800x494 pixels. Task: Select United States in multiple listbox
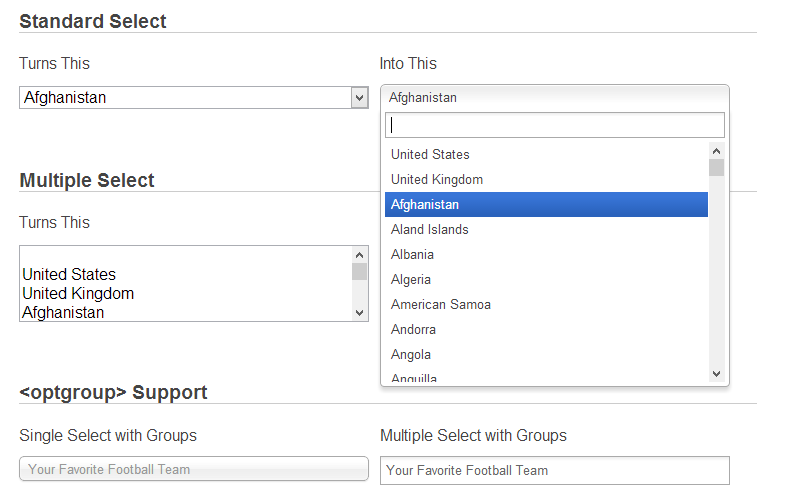coord(69,274)
